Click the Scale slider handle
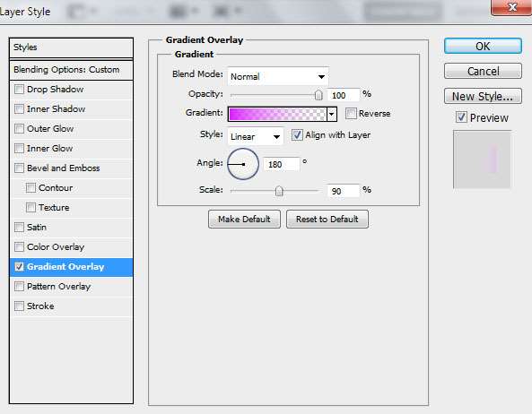This screenshot has width=532, height=414. (x=279, y=191)
